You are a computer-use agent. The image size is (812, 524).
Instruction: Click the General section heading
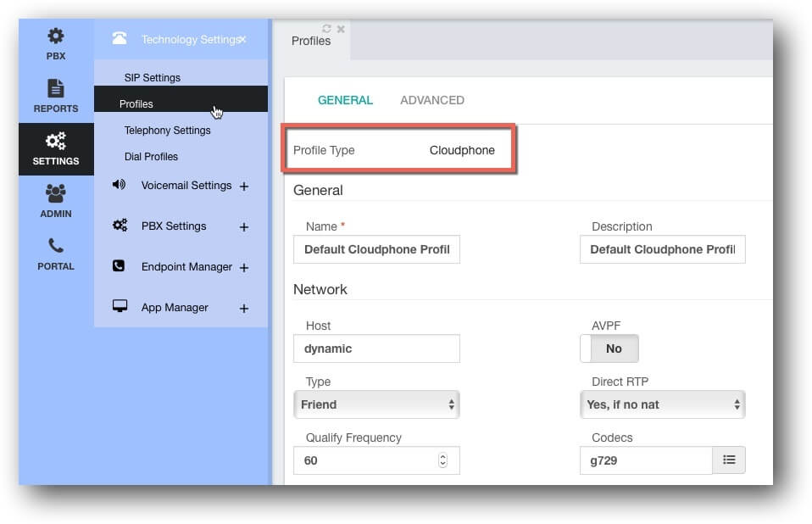click(x=319, y=190)
